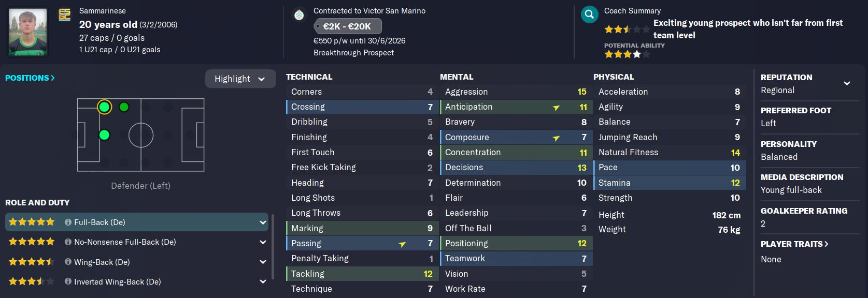Open the PLAYER TRAITS link

coord(794,244)
